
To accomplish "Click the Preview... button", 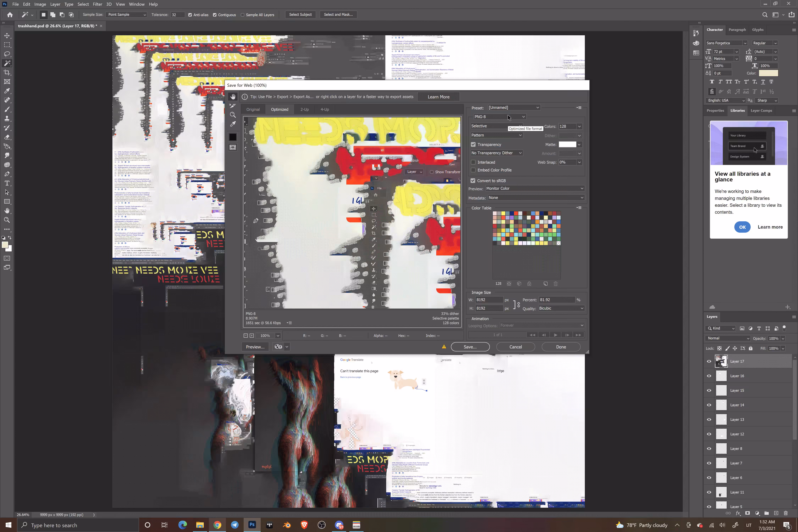I will coord(255,347).
